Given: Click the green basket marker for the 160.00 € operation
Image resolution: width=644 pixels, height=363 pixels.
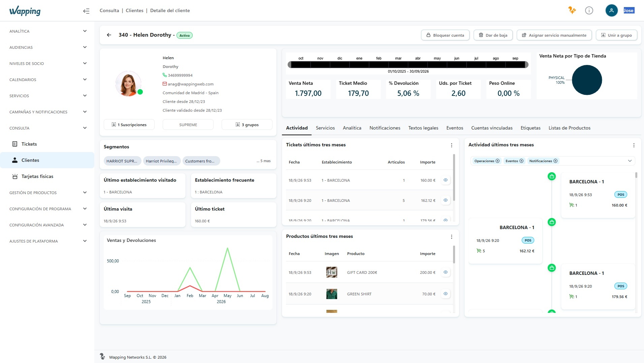Looking at the screenshot, I should pos(552,176).
